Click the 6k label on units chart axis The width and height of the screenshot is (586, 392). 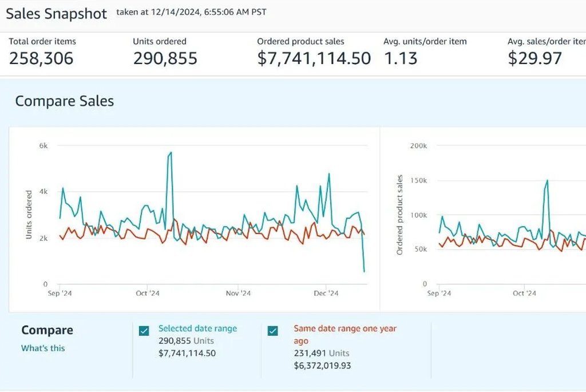(x=43, y=146)
